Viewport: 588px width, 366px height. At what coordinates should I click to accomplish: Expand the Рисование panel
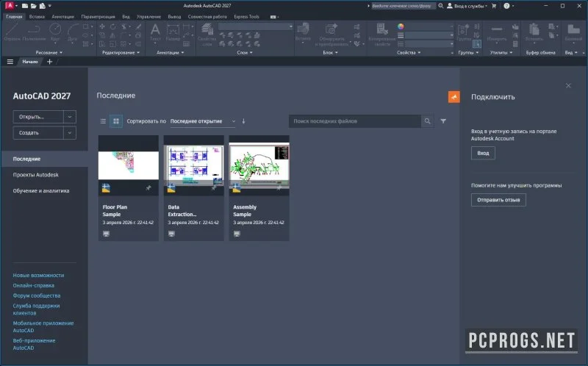click(x=49, y=52)
